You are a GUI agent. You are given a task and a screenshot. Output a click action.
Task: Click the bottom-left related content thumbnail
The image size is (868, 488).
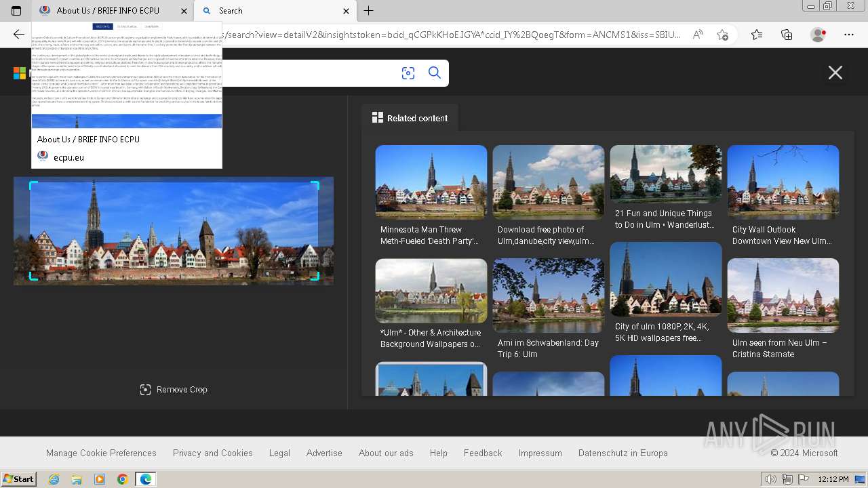[431, 379]
